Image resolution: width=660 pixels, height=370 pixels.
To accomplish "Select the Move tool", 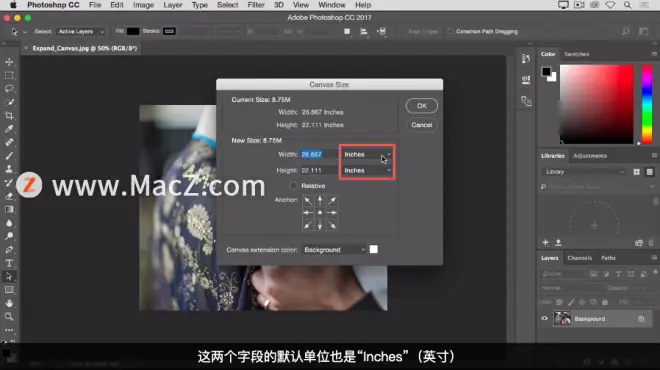I will (9, 62).
